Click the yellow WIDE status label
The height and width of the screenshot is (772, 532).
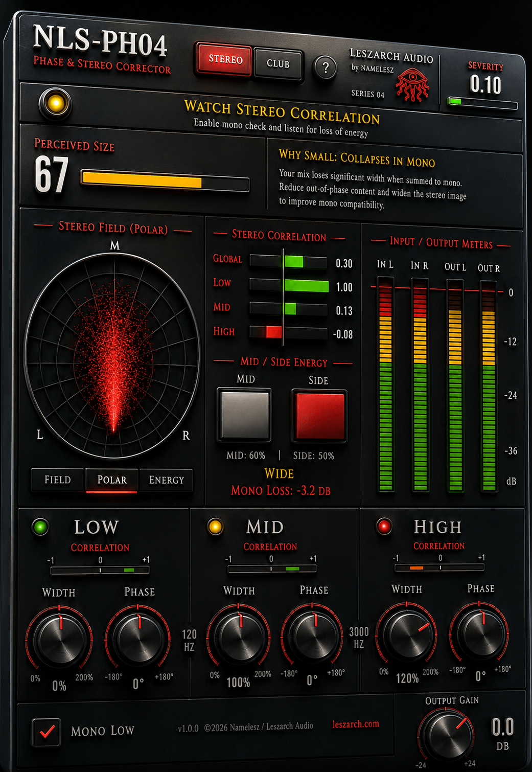(279, 473)
